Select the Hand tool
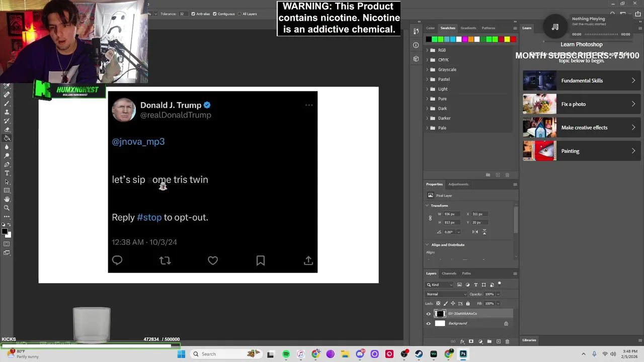The image size is (644, 362). 7,199
